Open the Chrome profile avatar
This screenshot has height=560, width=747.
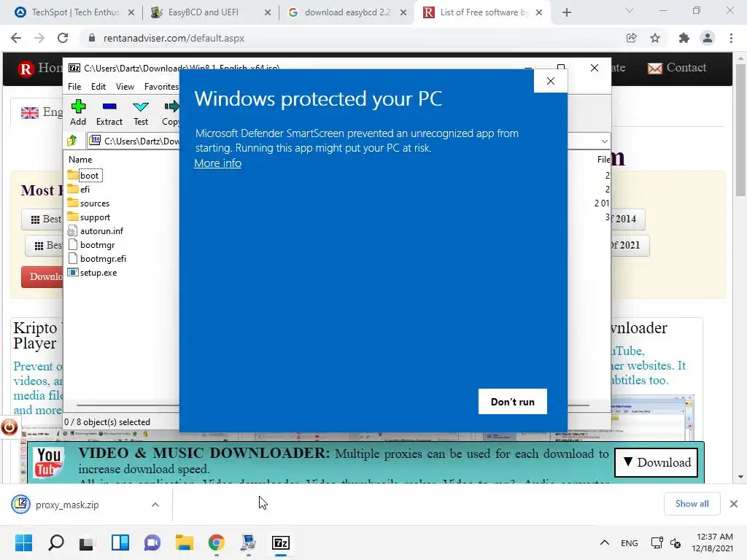(708, 38)
